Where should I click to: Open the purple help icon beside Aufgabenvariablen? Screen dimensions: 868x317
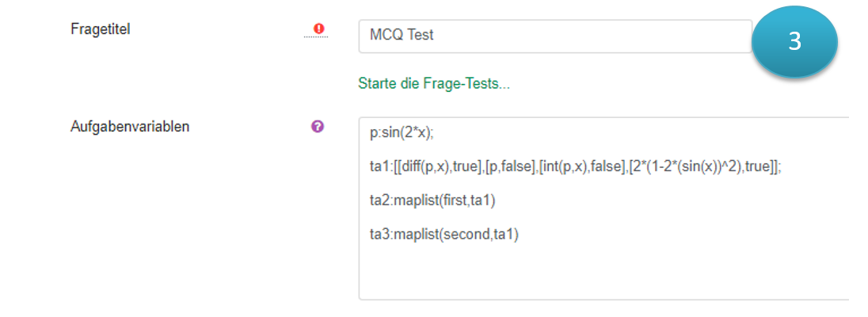tap(318, 126)
